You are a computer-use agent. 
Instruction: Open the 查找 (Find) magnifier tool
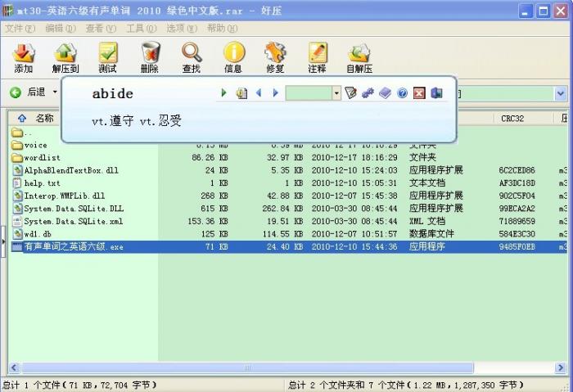tap(192, 56)
